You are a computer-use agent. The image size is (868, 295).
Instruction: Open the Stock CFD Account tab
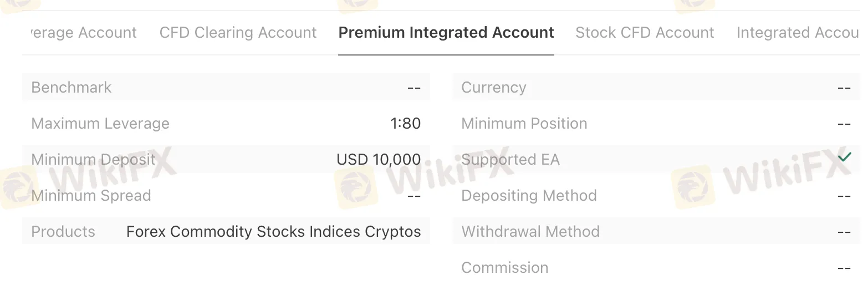645,33
